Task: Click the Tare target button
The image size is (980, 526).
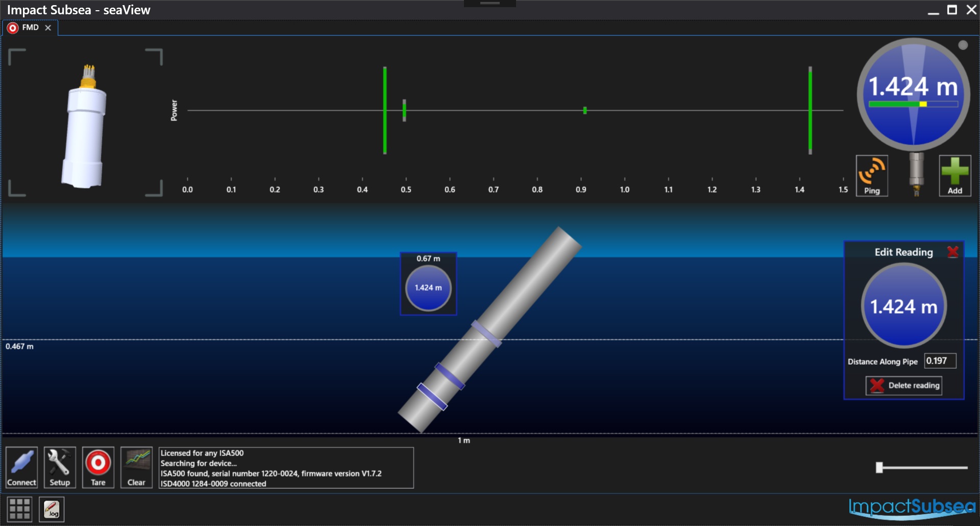Action: click(x=98, y=467)
